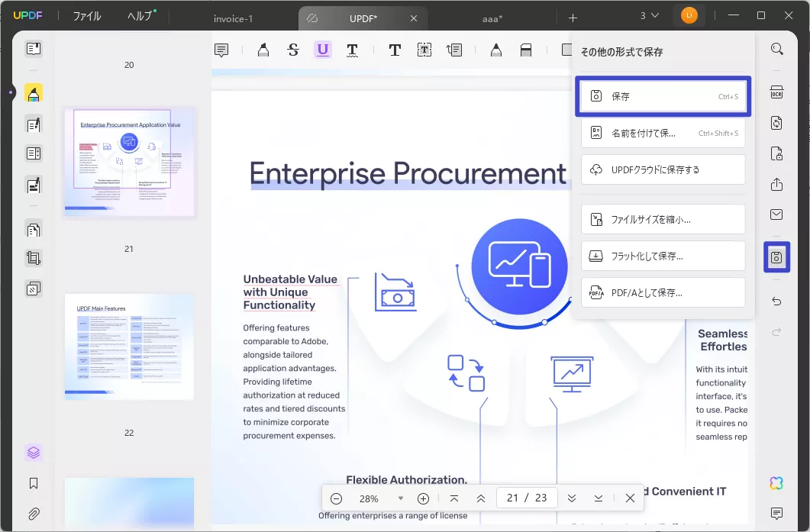Close the page navigation bar
The image size is (810, 532).
pyautogui.click(x=631, y=498)
